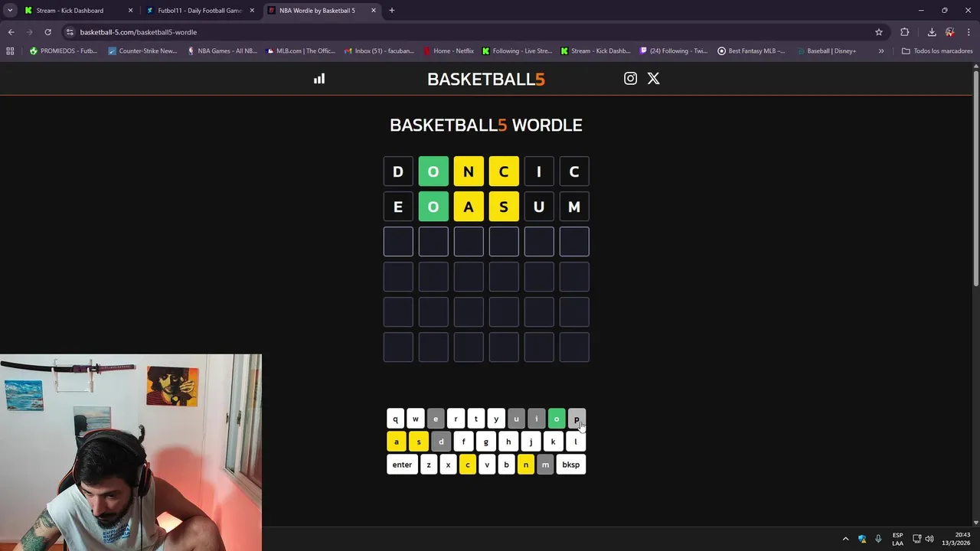Open the 20:43 clock and date

point(956,539)
